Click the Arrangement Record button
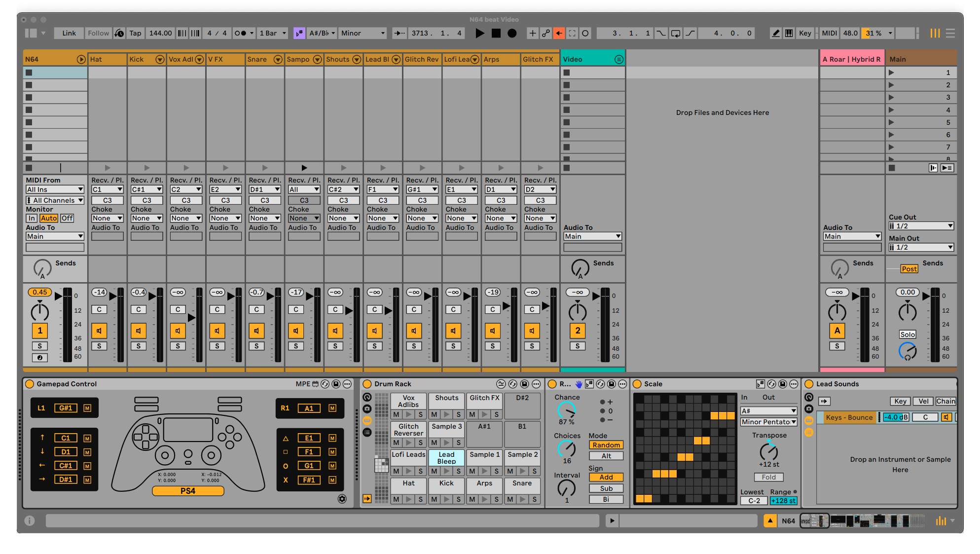The width and height of the screenshot is (980, 554). click(512, 33)
